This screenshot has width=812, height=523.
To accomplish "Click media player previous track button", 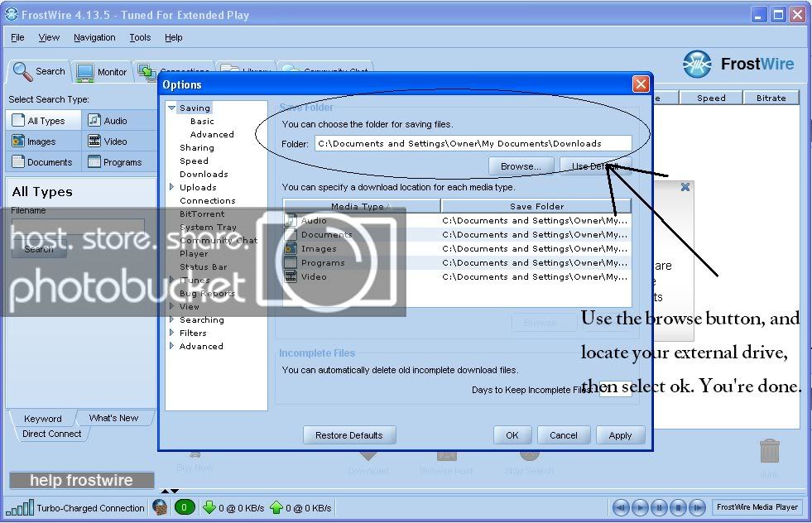I will (x=621, y=507).
